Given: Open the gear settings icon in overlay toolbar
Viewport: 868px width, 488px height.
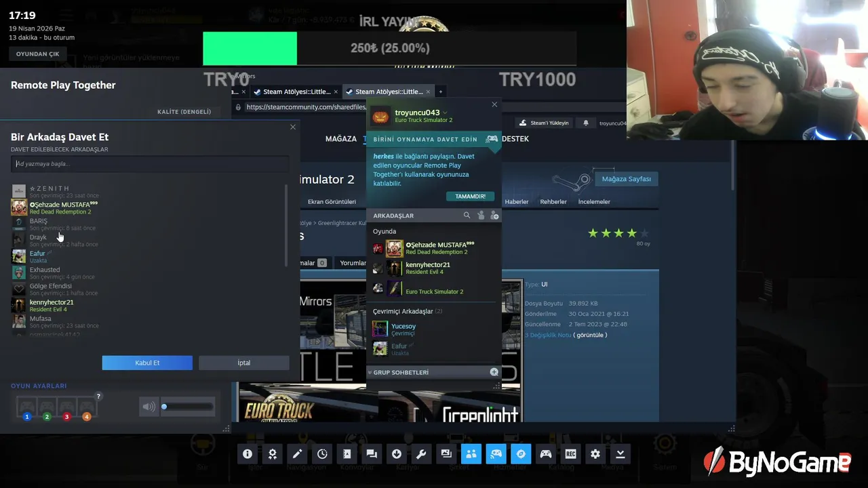Looking at the screenshot, I should pos(595,454).
